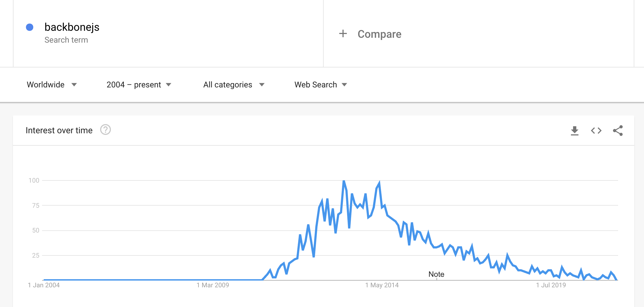
Task: View the Note marker on the chart
Action: tap(436, 274)
